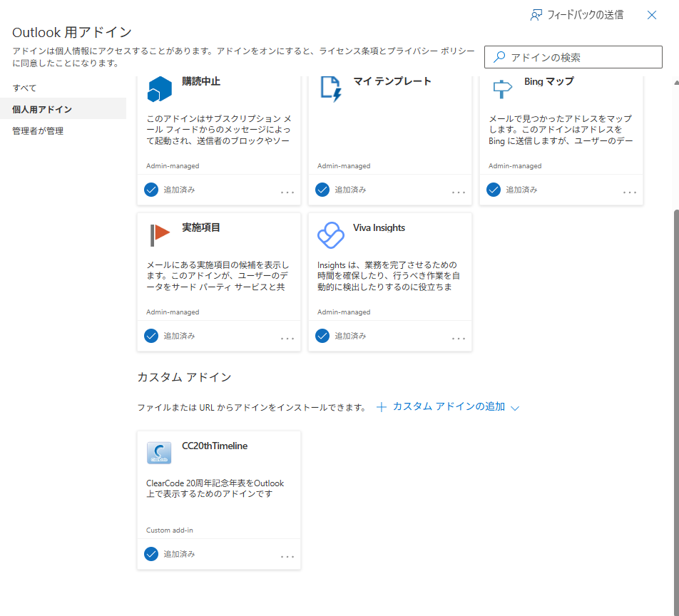Click the アドインの検索 search field
This screenshot has width=679, height=616.
(x=573, y=57)
